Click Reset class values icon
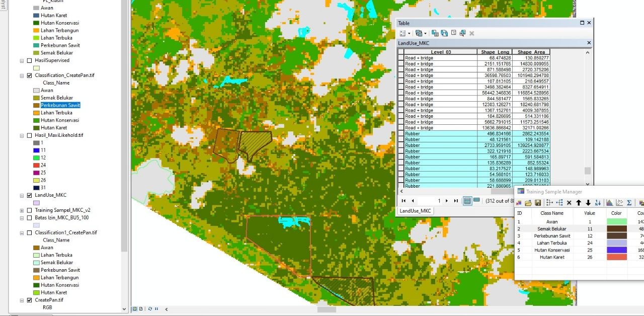 pos(598,203)
